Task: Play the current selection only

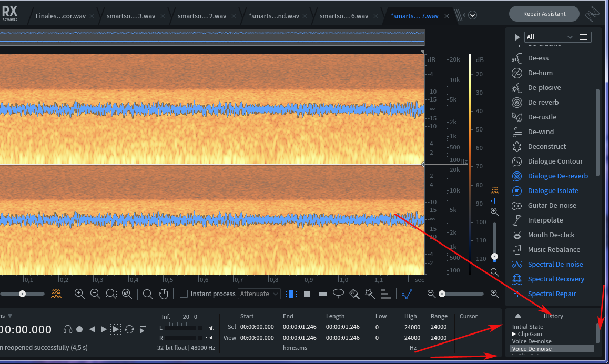Action: coord(116,329)
